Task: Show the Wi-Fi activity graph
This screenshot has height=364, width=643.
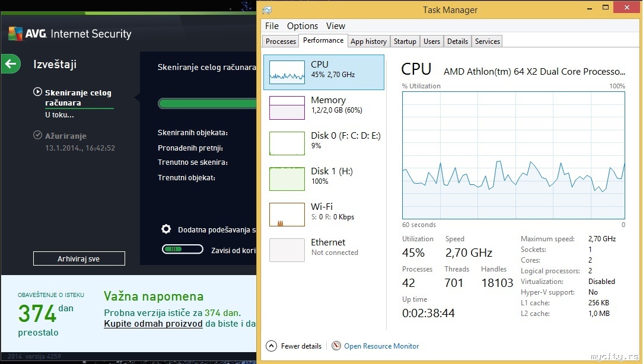Action: pos(287,214)
